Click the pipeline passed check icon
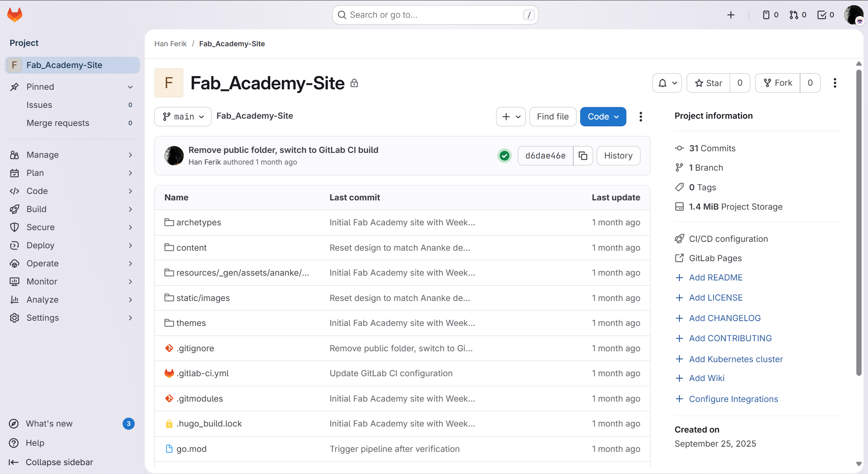The width and height of the screenshot is (868, 474). click(504, 156)
